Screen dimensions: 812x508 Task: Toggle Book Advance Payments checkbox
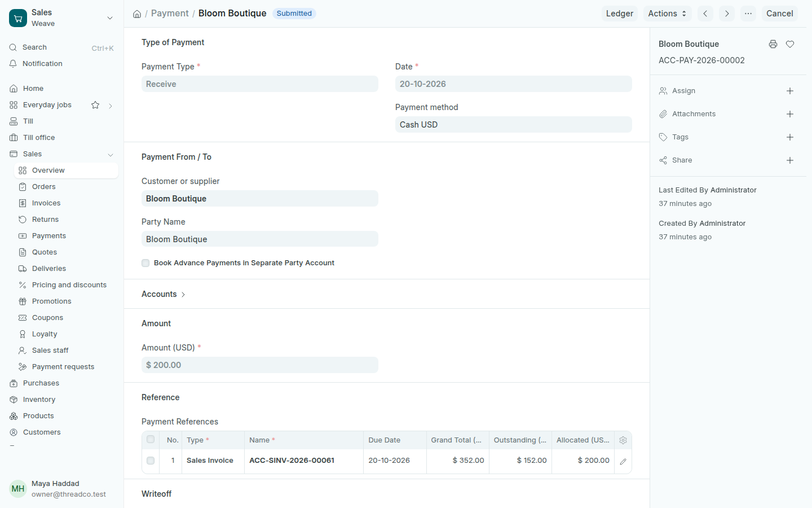coord(145,263)
